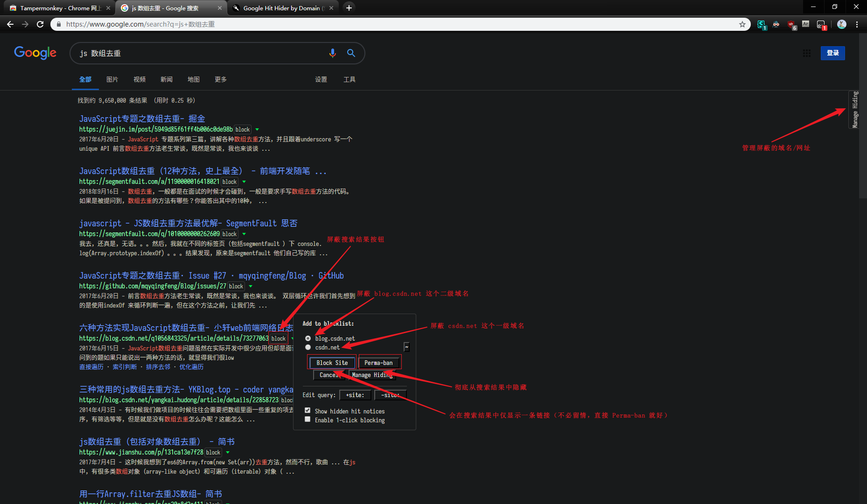Image resolution: width=867 pixels, height=504 pixels.
Task: Open the Google apps grid
Action: (x=807, y=53)
